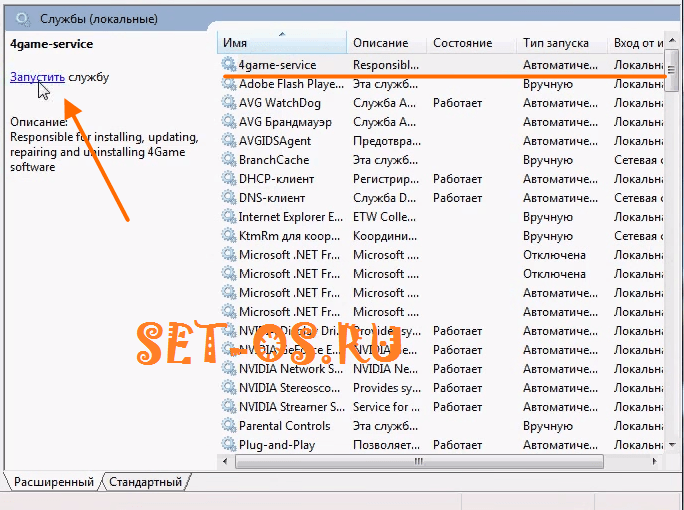Sort by the Тип запуска column header
This screenshot has height=510, width=684.
562,42
